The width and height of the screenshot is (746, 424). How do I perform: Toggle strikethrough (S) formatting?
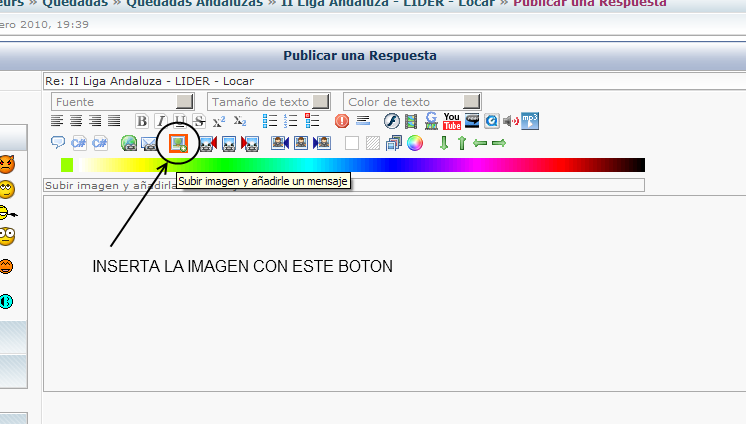coord(199,121)
